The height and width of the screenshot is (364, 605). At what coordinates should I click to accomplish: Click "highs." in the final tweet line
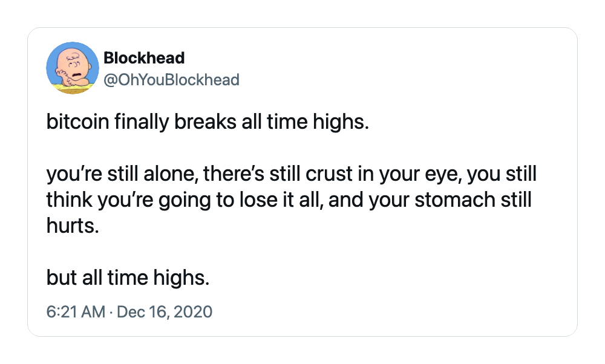[x=181, y=278]
